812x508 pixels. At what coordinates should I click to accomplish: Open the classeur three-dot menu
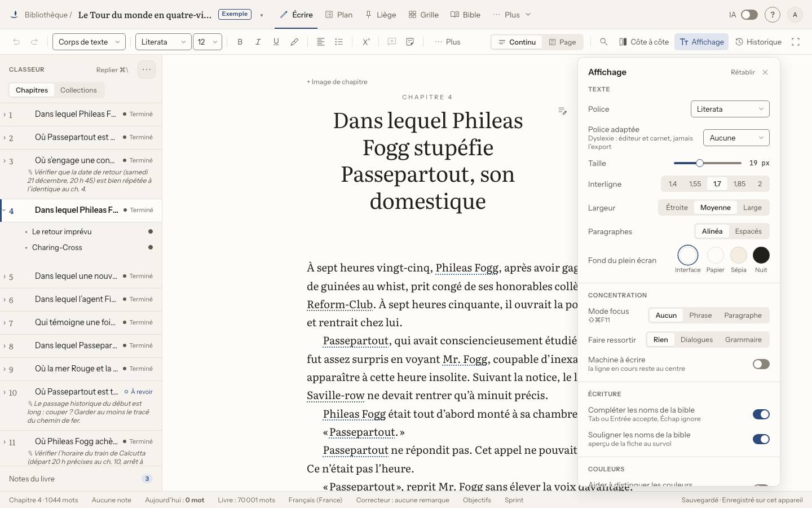tap(147, 69)
